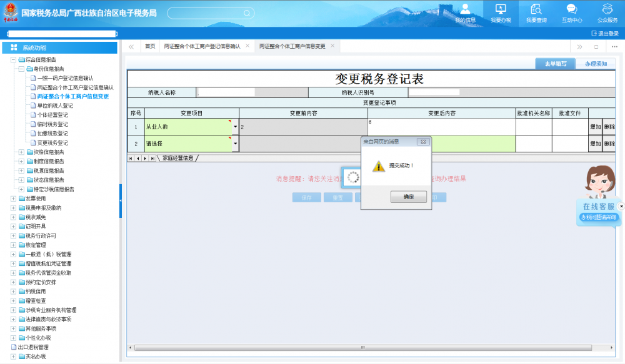Click the 退出登录 link
Screen dimensions: 625x364
(604, 34)
